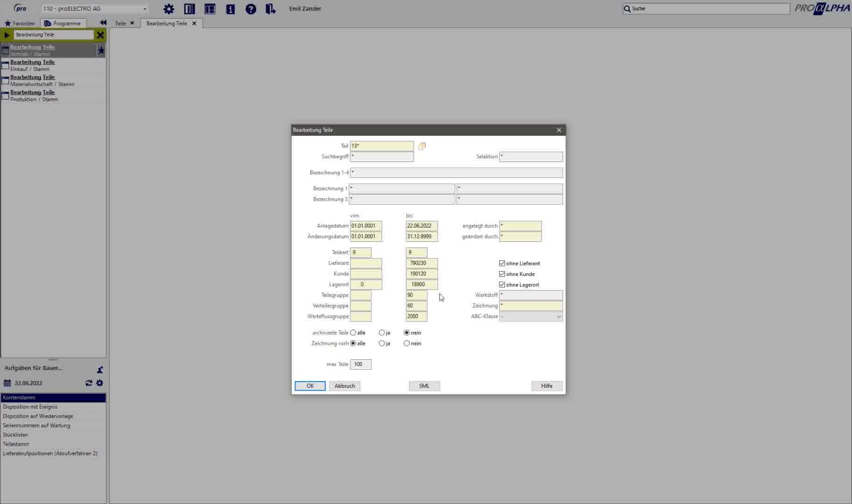
Task: Select Disposition auf Wiedervorlage task
Action: [53, 416]
